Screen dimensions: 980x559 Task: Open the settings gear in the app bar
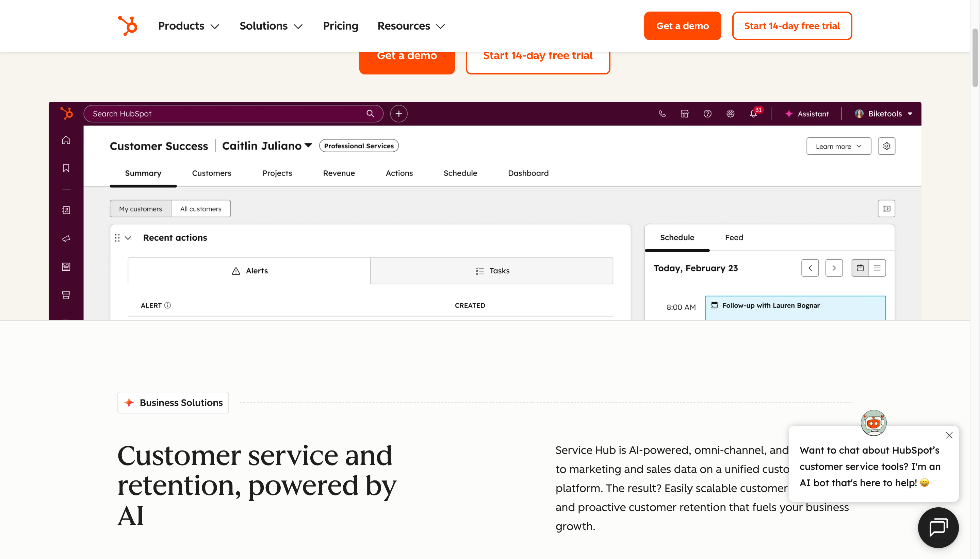(730, 114)
